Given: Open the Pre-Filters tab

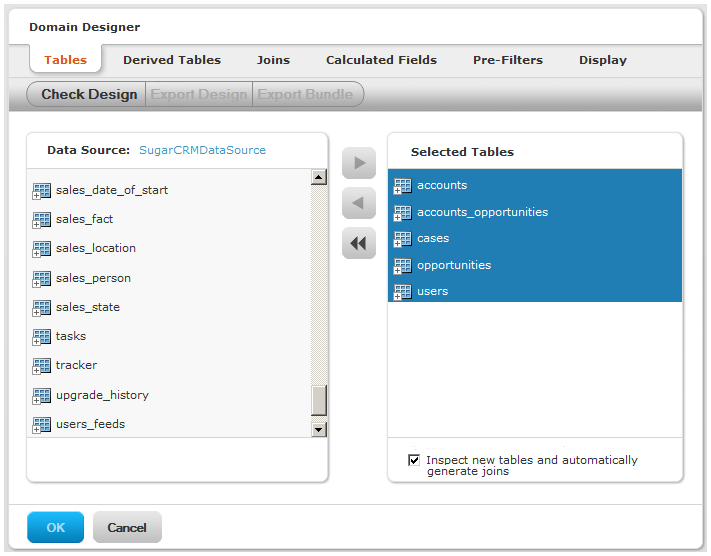Looking at the screenshot, I should [x=508, y=60].
